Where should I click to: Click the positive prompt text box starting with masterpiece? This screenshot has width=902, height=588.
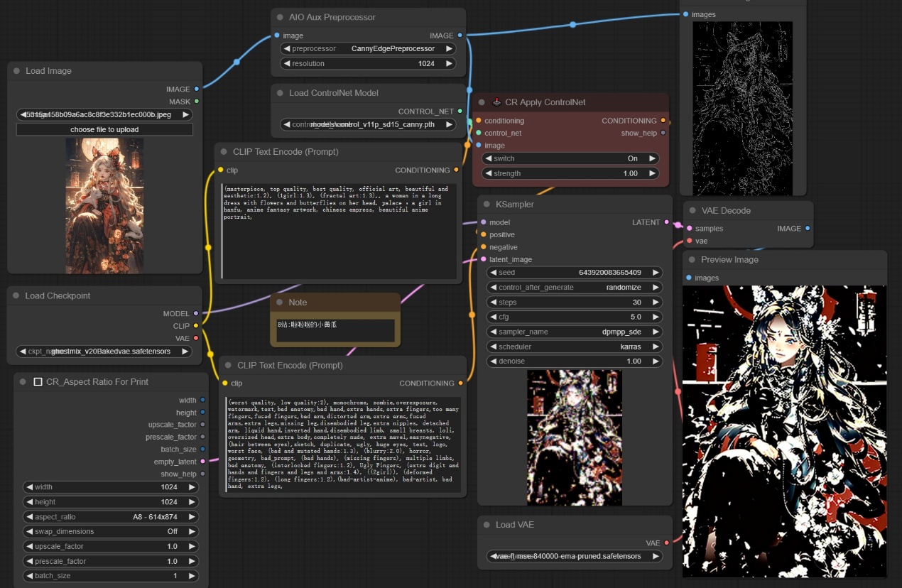(339, 230)
